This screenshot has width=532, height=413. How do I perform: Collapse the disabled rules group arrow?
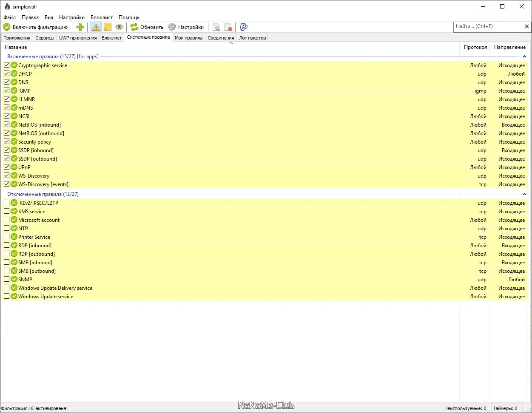point(524,194)
